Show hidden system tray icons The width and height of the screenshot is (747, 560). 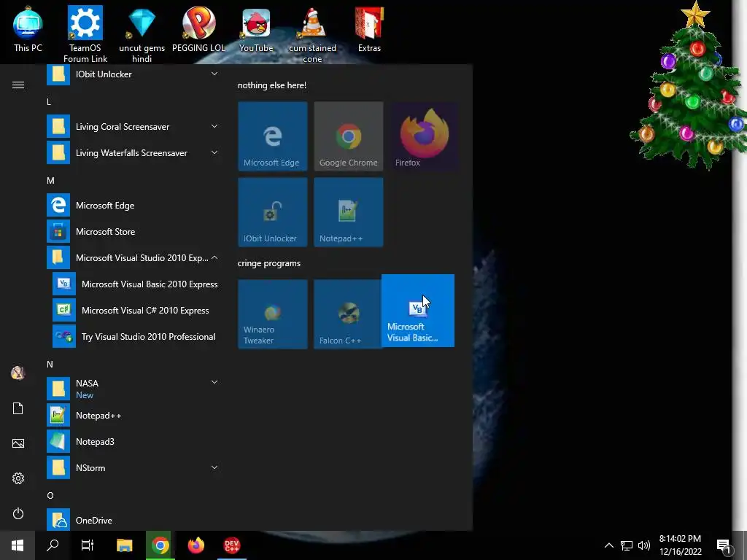point(609,545)
